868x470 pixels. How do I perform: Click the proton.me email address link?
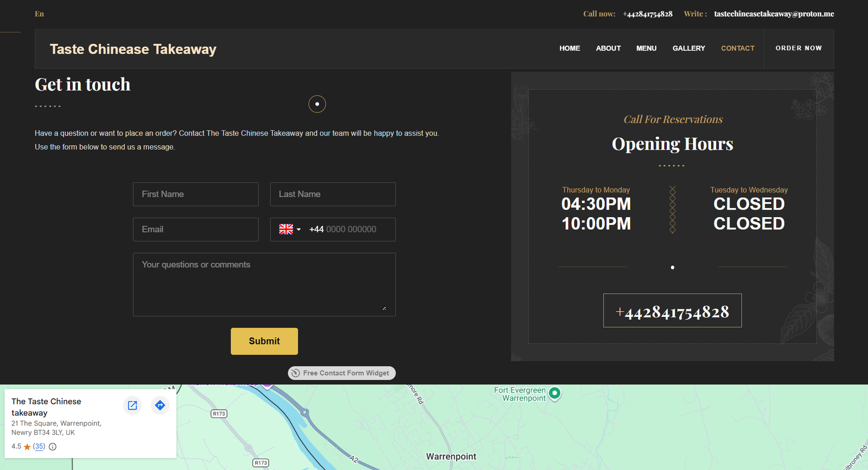pos(774,14)
